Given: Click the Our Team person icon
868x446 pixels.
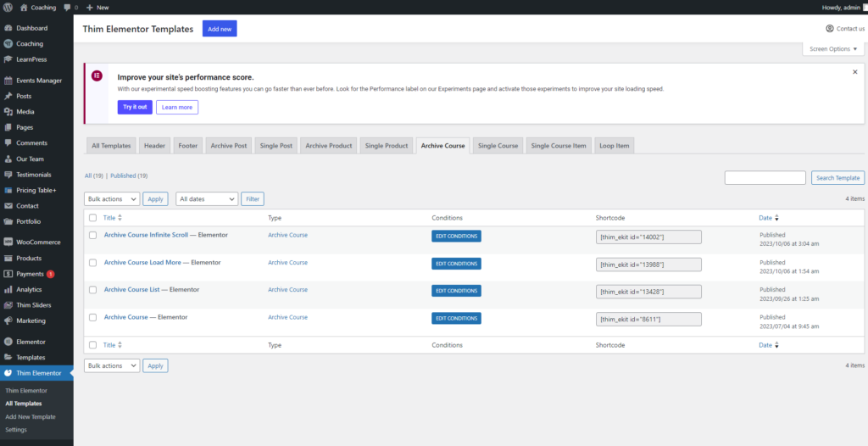Looking at the screenshot, I should click(8, 159).
